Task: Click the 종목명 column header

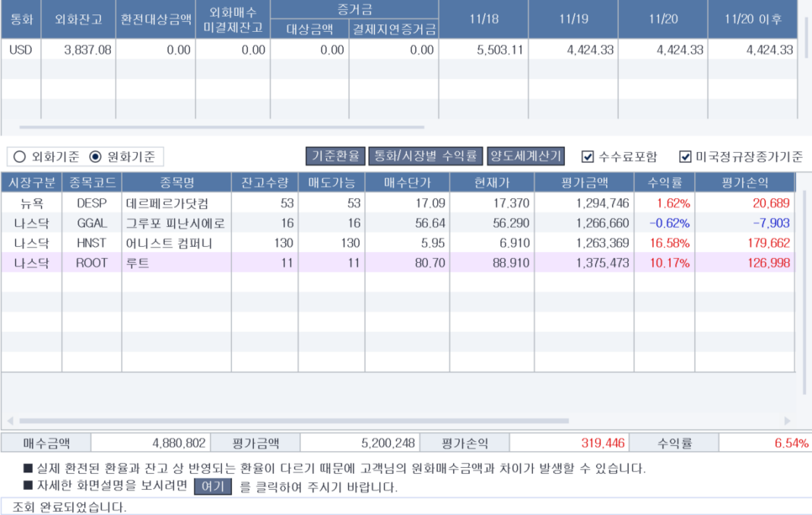Action: point(176,182)
